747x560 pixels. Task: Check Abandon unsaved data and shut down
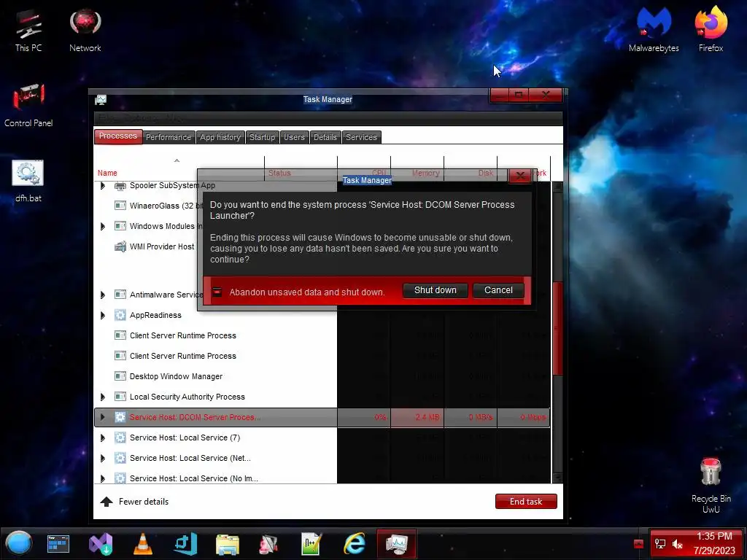pos(217,292)
